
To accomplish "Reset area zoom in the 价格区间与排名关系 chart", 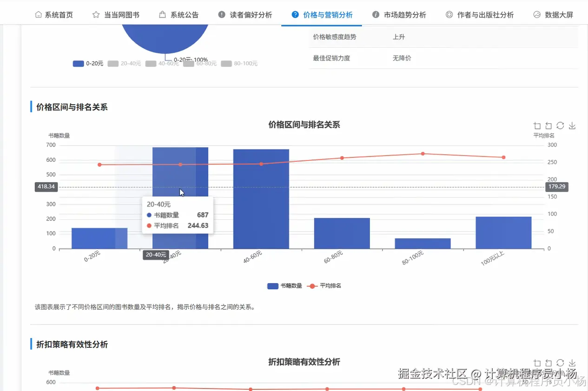I will pyautogui.click(x=548, y=126).
